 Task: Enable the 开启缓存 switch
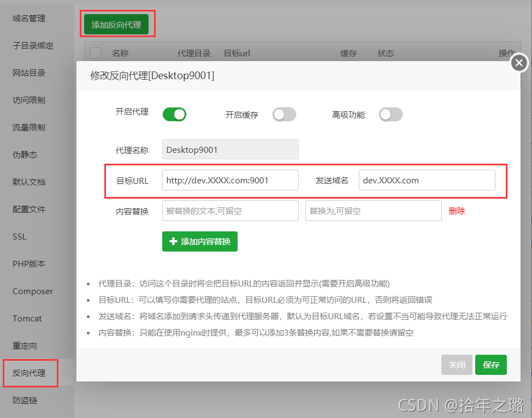(285, 115)
